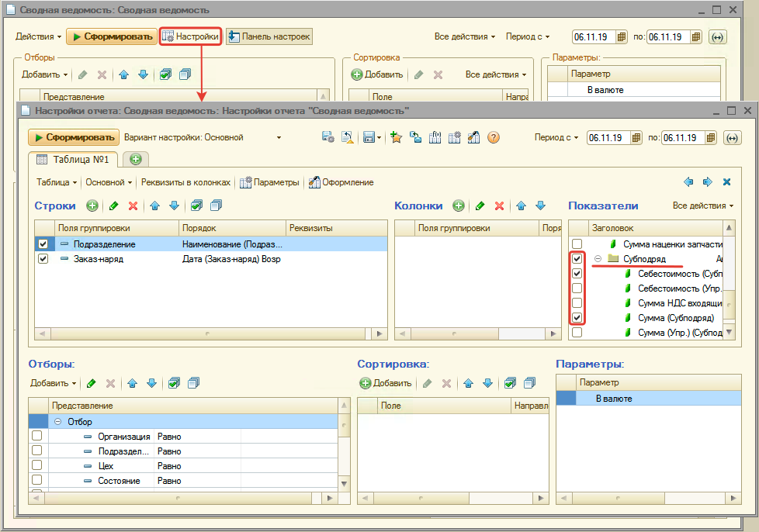This screenshot has width=759, height=532.
Task: Open calendar for report settings start date
Action: point(636,138)
